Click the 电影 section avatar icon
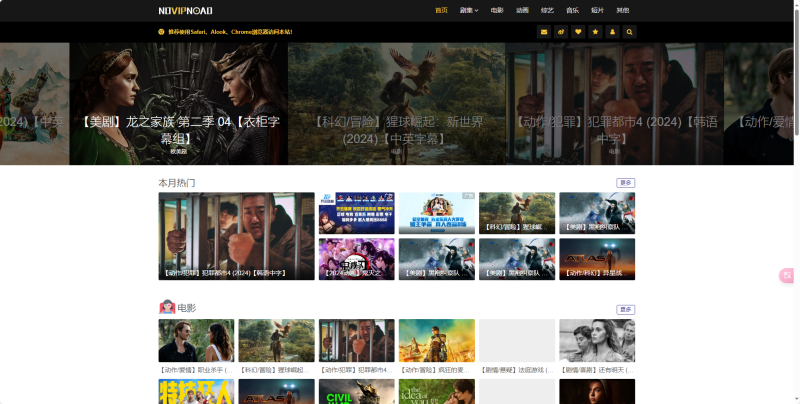Screen dimensions: 800x404 pyautogui.click(x=167, y=308)
